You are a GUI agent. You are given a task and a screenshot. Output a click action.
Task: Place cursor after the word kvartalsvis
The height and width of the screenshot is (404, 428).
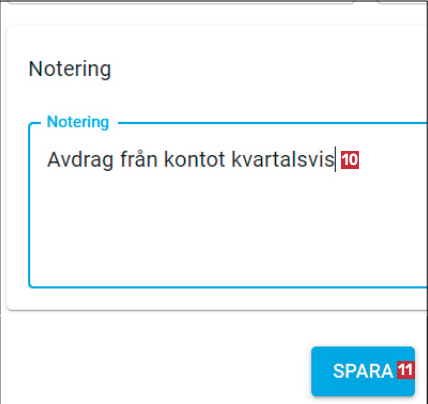(x=335, y=160)
